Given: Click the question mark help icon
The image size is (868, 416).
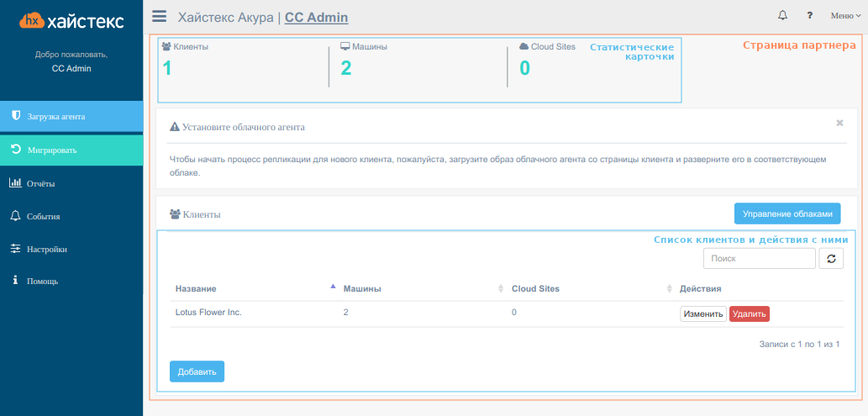Looking at the screenshot, I should point(809,15).
